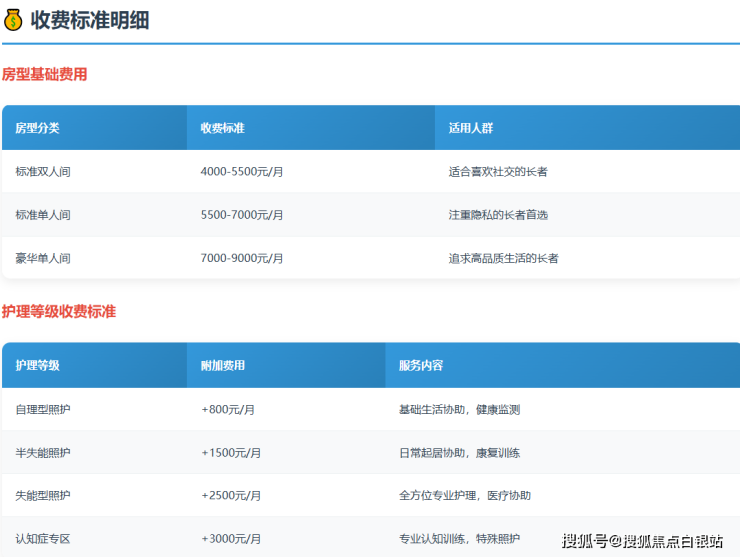Viewport: 740px width, 557px height.
Task: Click the 追求高品质生活的长者 description
Action: pos(503,258)
